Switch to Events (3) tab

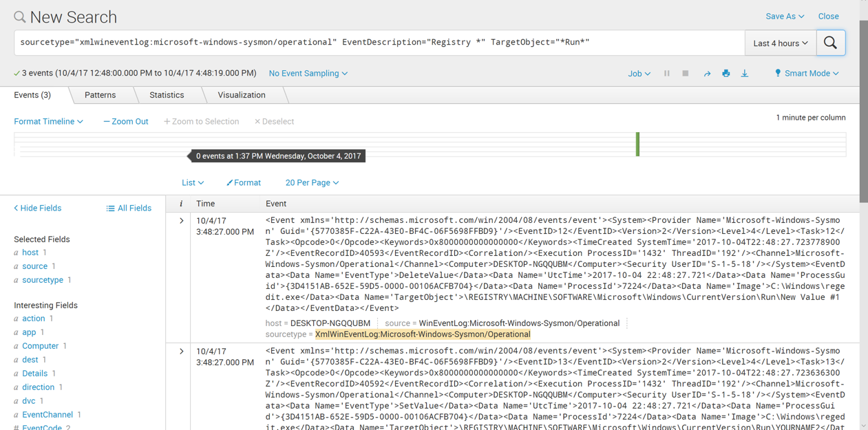pyautogui.click(x=32, y=95)
